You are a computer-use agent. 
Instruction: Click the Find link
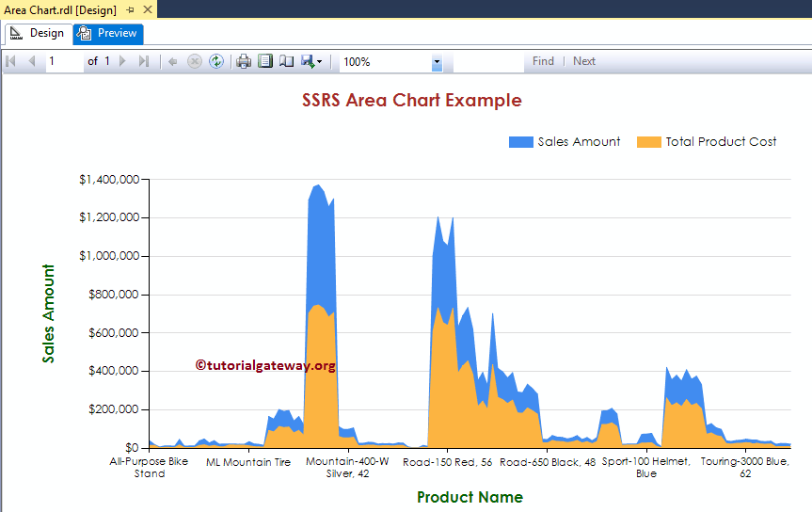click(x=543, y=61)
